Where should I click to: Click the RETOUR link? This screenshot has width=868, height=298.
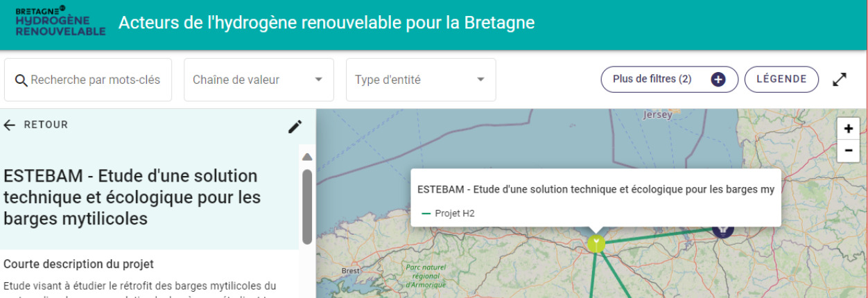[46, 125]
